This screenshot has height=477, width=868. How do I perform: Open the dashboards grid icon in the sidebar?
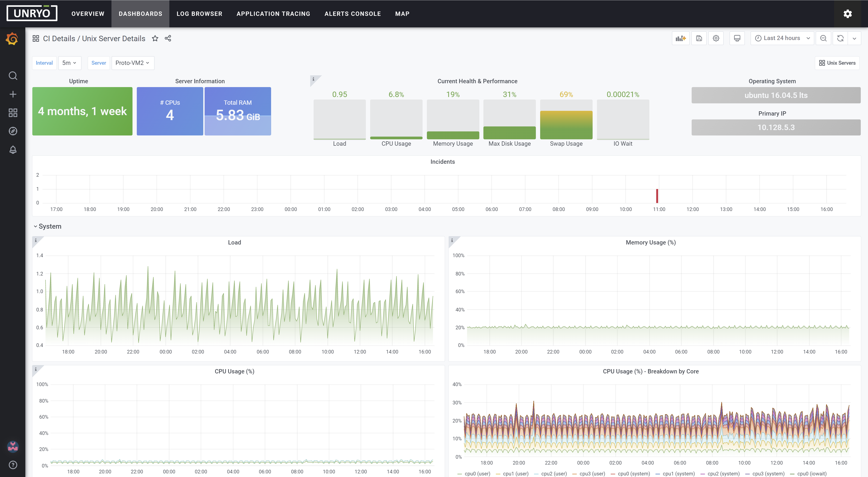point(13,113)
